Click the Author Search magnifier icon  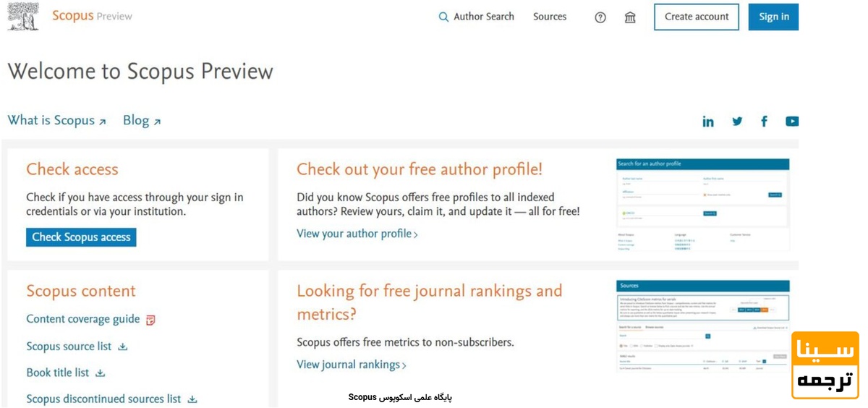(443, 17)
